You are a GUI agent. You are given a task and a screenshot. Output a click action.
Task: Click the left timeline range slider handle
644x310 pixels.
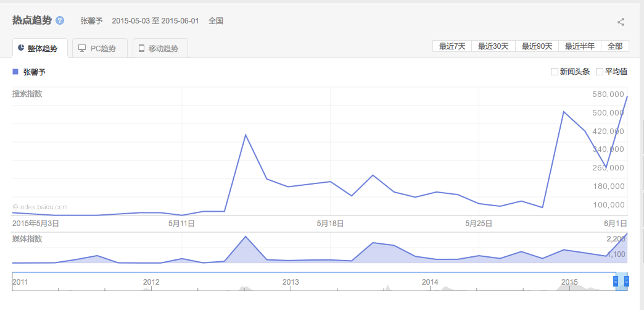(x=616, y=282)
